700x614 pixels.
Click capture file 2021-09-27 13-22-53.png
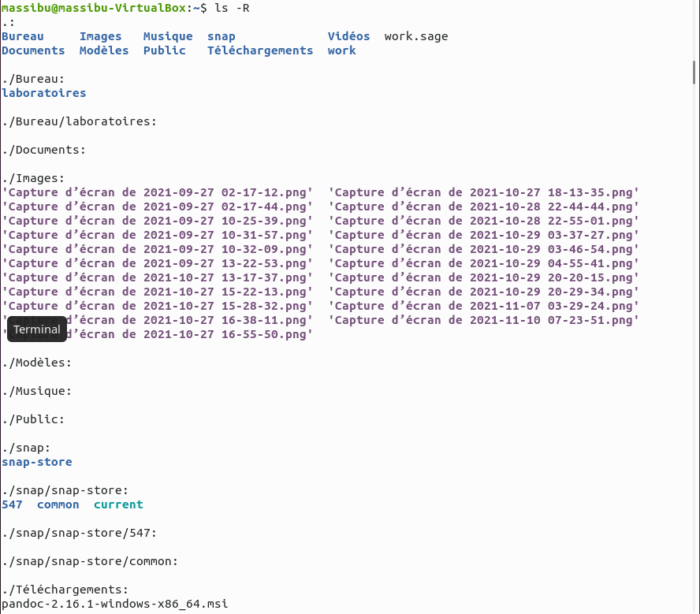coord(157,264)
